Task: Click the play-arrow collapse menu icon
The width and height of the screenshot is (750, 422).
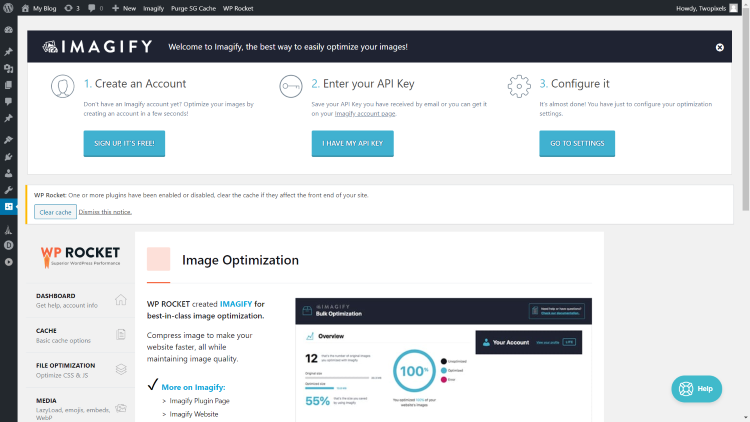Action: (8, 262)
